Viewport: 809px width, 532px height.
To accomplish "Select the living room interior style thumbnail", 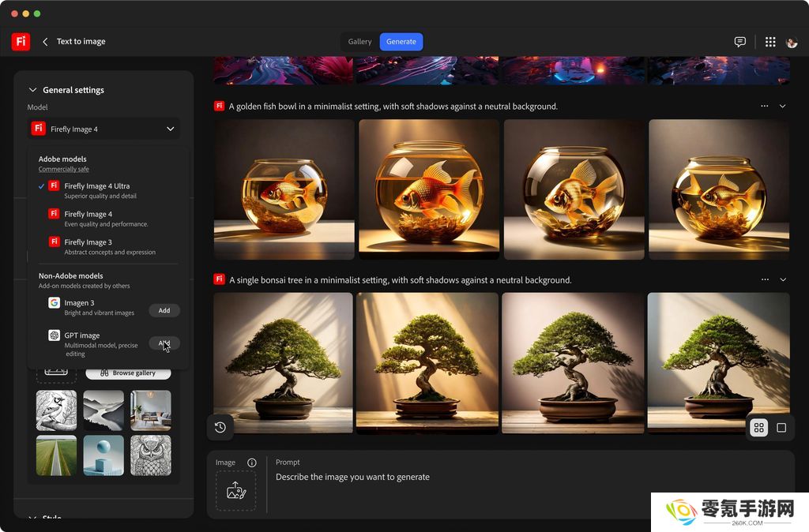I will coord(151,410).
